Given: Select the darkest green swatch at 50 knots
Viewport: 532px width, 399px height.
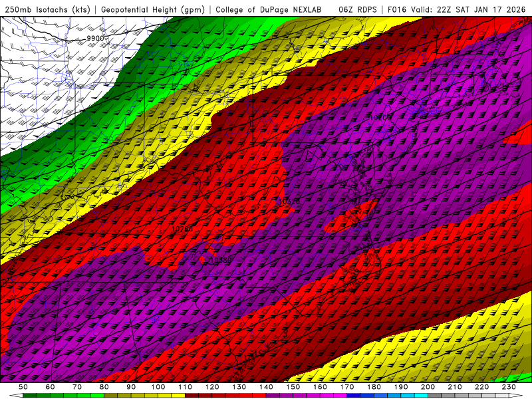Looking at the screenshot, I should click(x=30, y=396).
